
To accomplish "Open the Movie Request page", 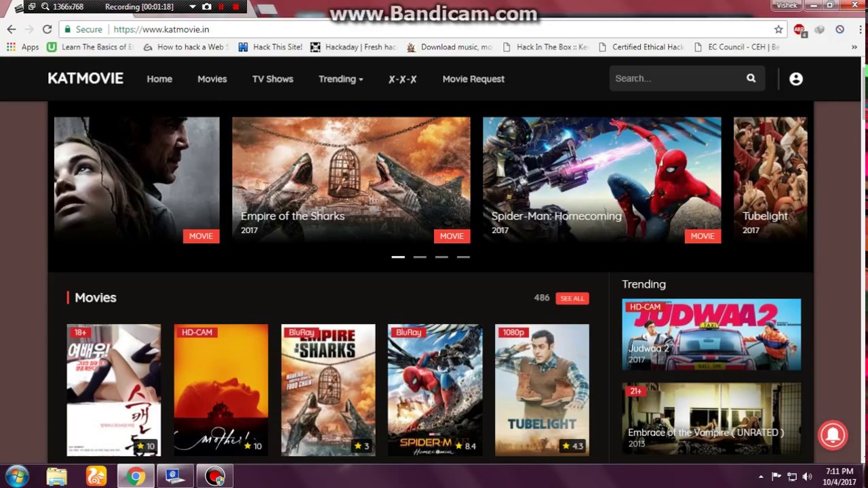I will tap(473, 79).
